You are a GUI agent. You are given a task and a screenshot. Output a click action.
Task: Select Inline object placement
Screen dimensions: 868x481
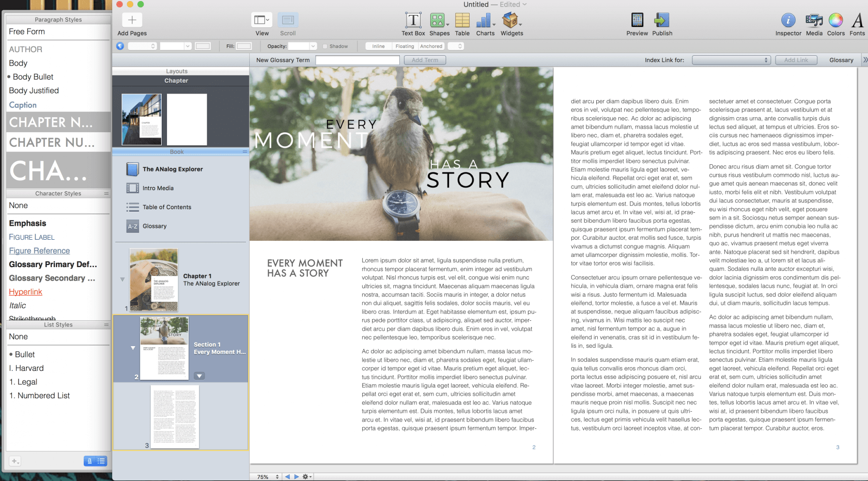point(378,46)
